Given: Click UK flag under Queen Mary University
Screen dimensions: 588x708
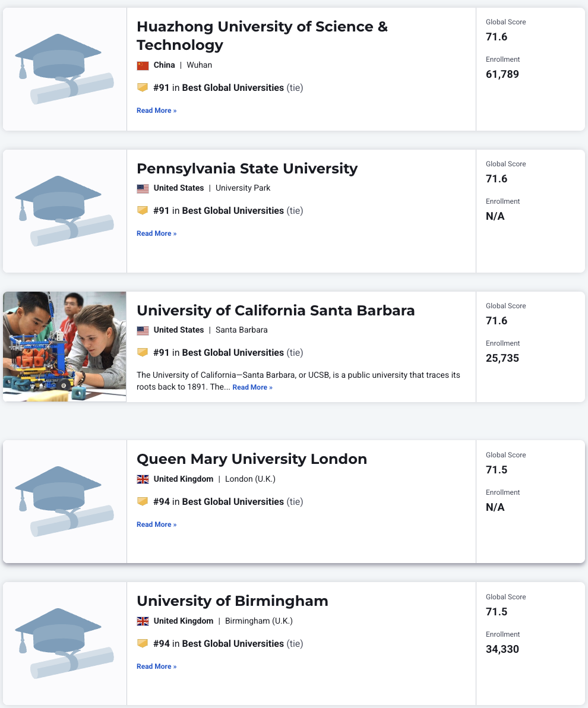Looking at the screenshot, I should point(143,479).
